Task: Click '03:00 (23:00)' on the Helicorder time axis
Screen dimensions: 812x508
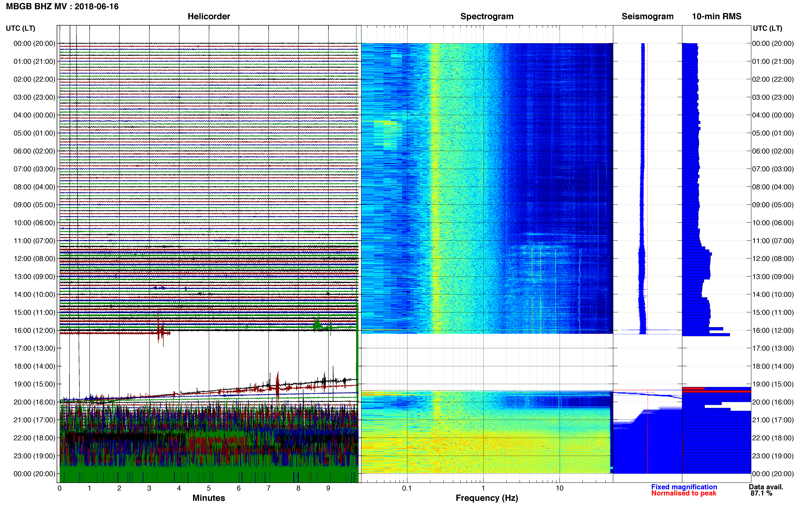Action: [x=34, y=97]
